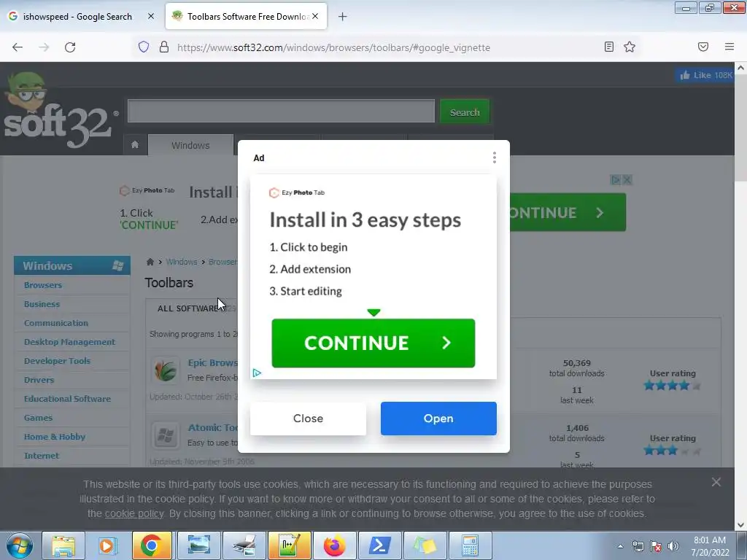The width and height of the screenshot is (747, 560).
Task: Open Windows Explorer from the taskbar
Action: coord(63,545)
